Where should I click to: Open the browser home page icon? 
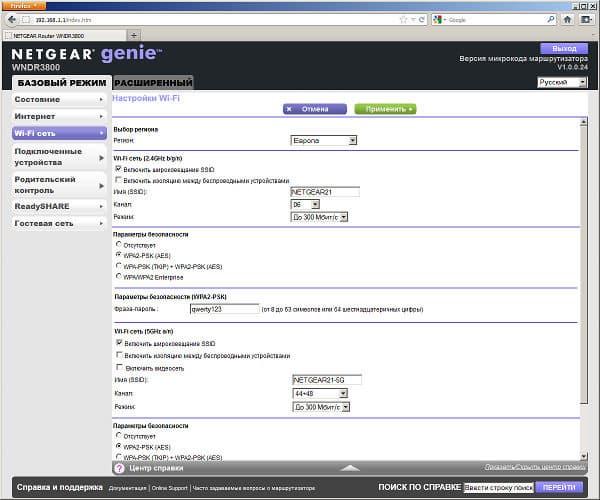(x=567, y=20)
